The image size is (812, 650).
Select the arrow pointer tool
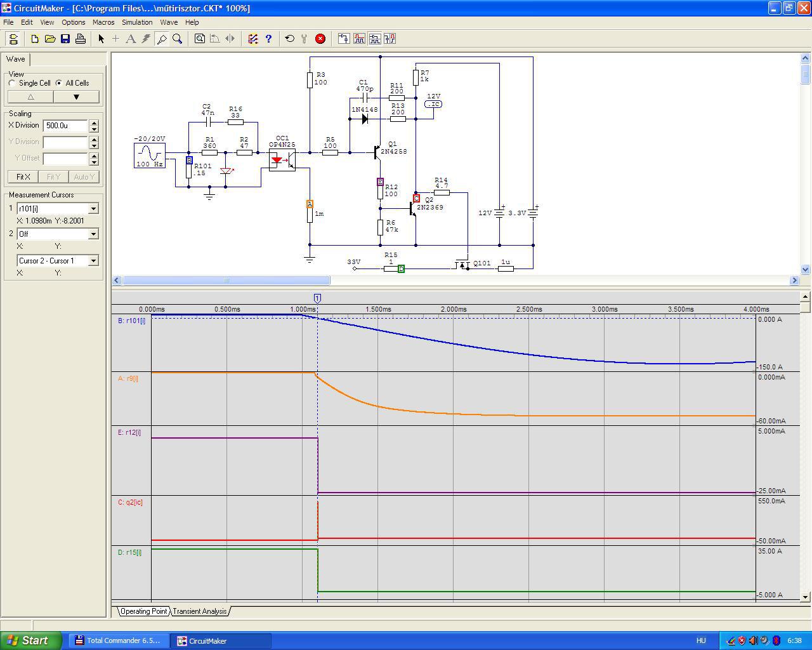[101, 39]
